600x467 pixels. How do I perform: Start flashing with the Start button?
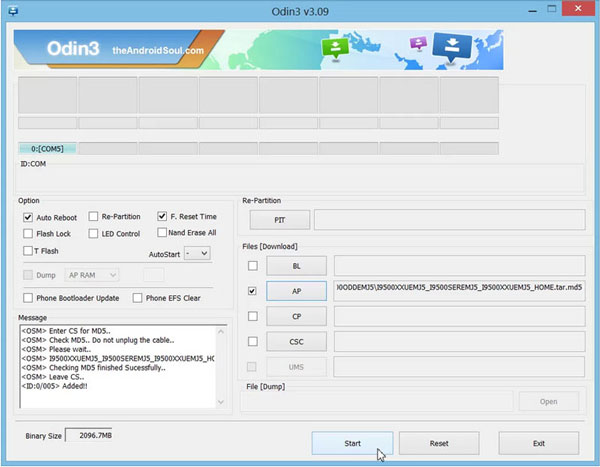[x=352, y=443]
